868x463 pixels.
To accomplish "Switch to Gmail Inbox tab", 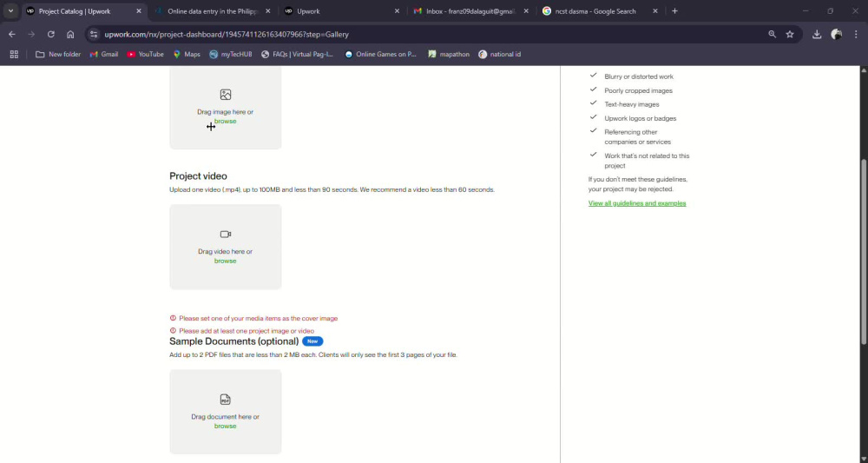I will coord(470,11).
